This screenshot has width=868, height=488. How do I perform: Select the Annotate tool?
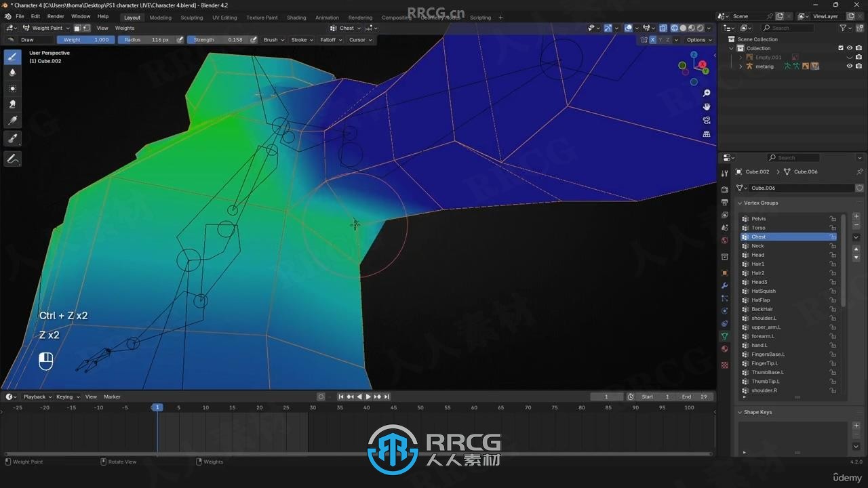[12, 159]
